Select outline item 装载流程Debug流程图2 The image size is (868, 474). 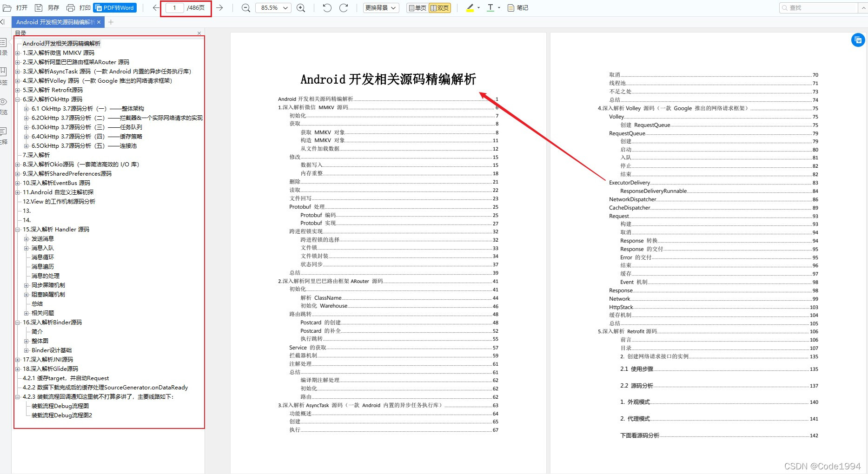(x=62, y=415)
